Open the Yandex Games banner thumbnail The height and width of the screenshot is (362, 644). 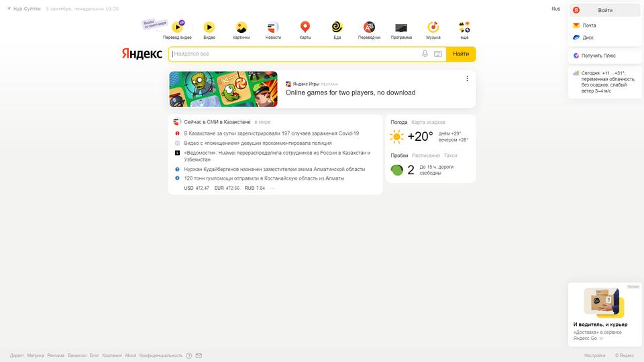click(x=223, y=89)
